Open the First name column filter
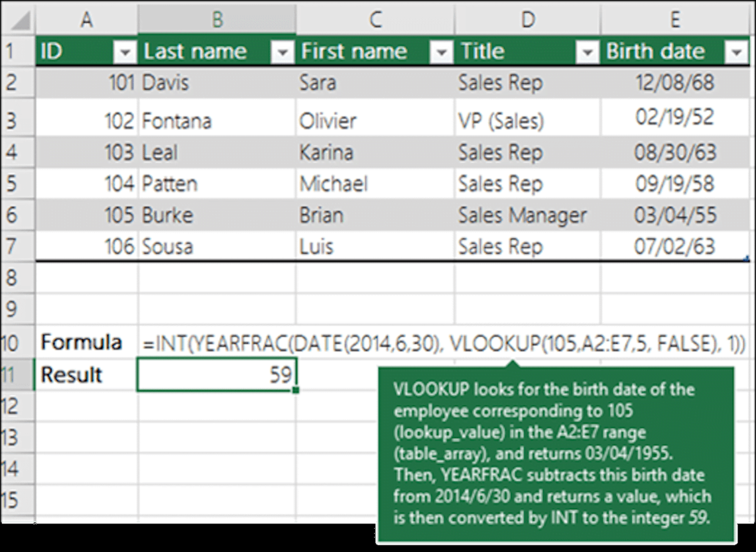 pos(441,51)
